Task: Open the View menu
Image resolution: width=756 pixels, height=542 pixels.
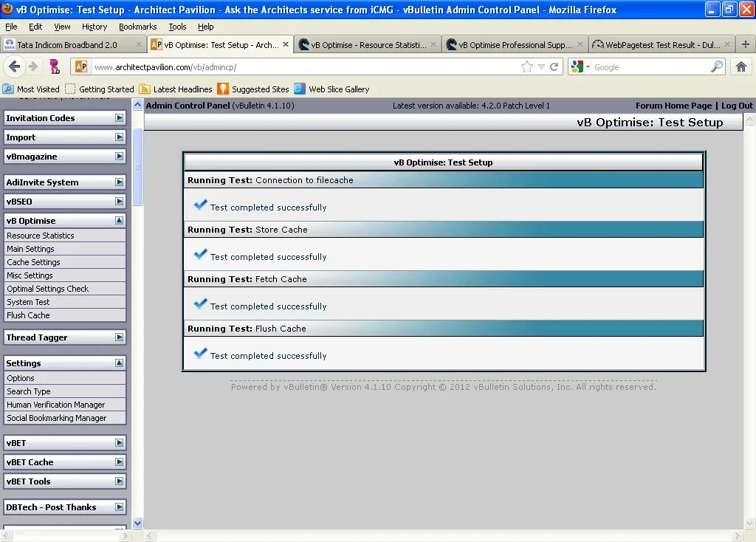Action: click(62, 27)
